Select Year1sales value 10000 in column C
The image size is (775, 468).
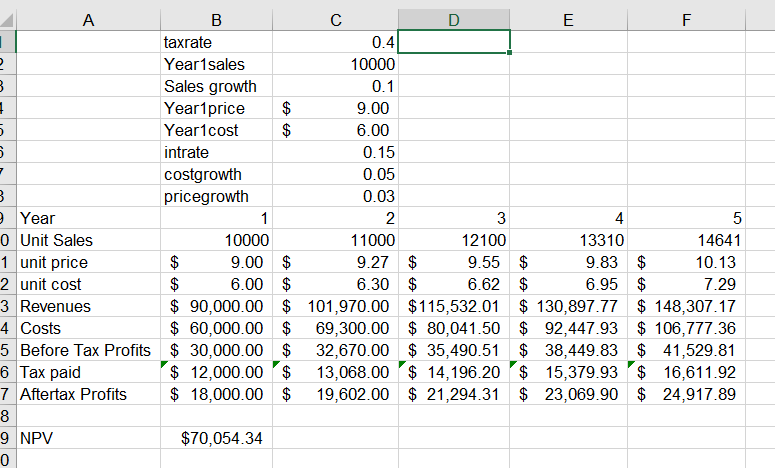[x=336, y=64]
